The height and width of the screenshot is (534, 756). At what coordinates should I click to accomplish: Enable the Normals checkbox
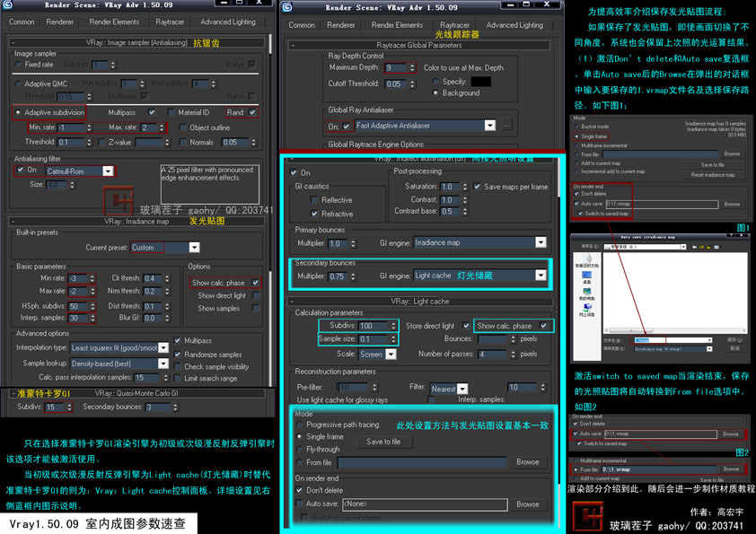click(x=182, y=142)
